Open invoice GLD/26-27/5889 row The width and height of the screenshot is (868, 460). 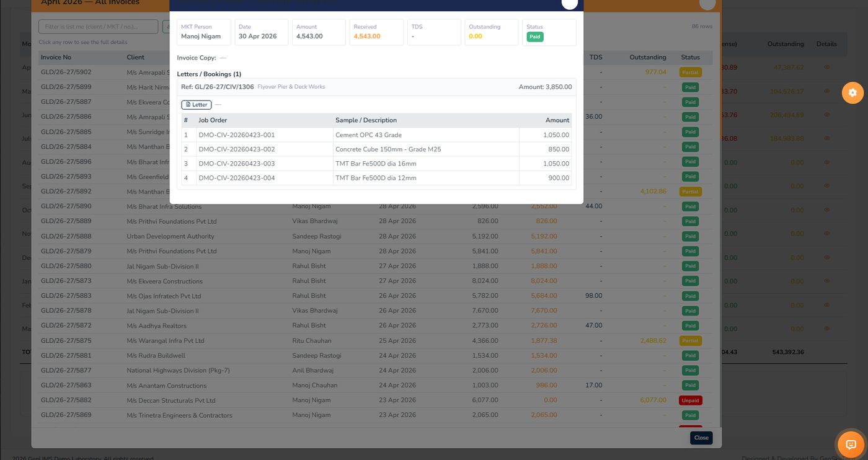(375, 221)
